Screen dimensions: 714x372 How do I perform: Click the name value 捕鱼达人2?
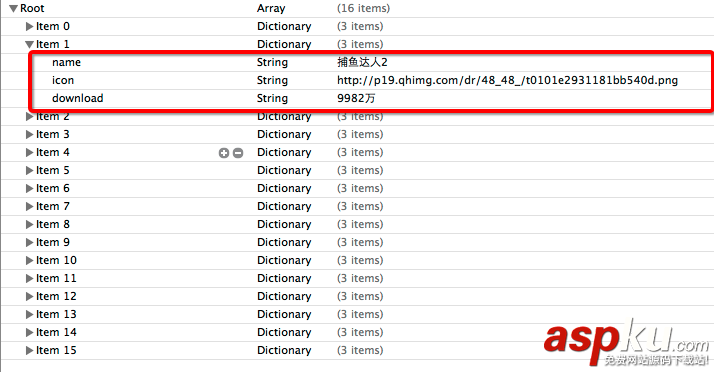(362, 62)
